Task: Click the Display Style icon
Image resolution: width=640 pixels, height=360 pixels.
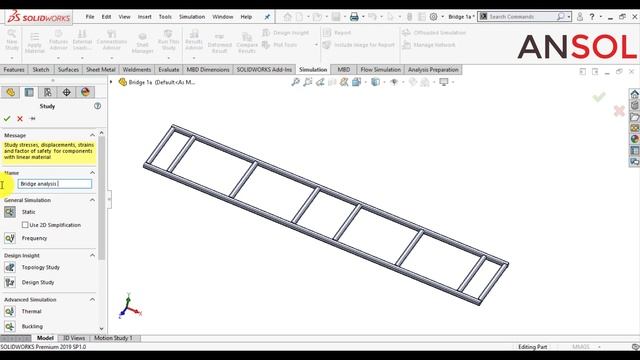Action: [376, 82]
